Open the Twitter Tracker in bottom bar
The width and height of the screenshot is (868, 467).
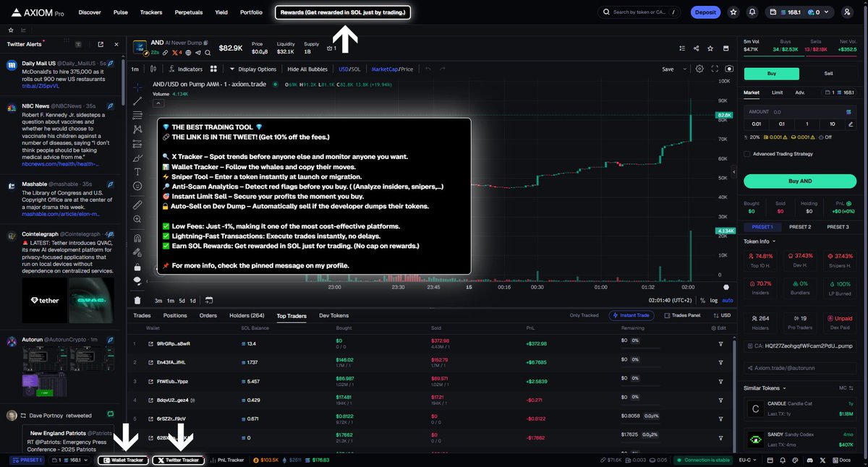point(178,460)
